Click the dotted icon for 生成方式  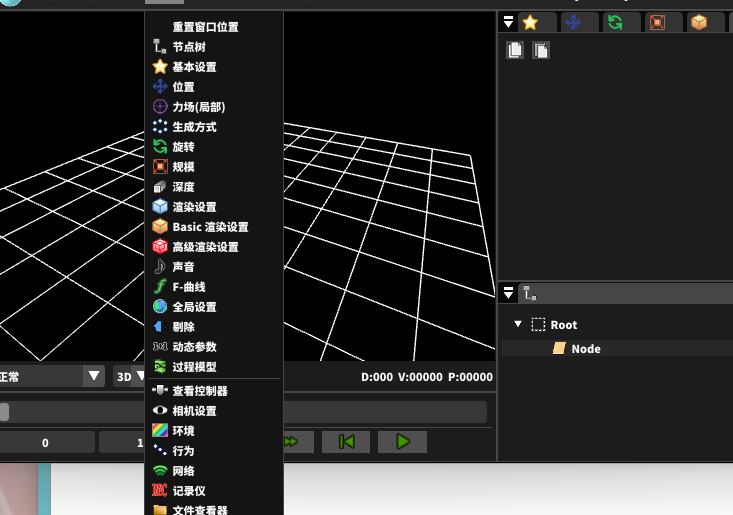coord(160,127)
